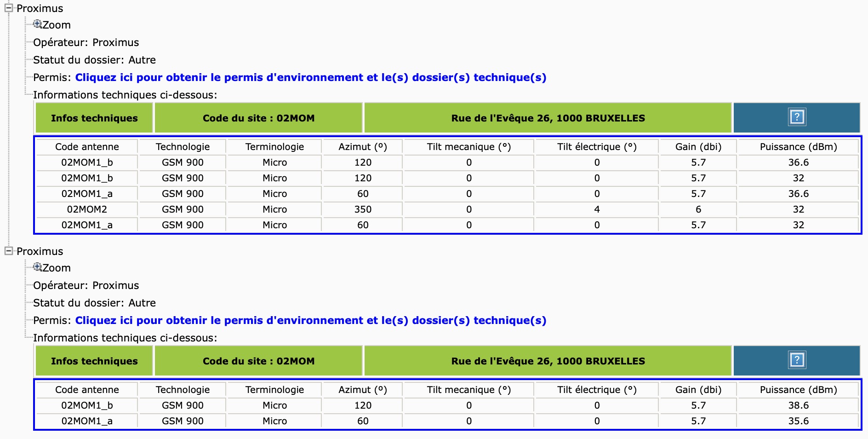Click 'Puissance (dBm)' header in first table
868x439 pixels.
click(798, 147)
